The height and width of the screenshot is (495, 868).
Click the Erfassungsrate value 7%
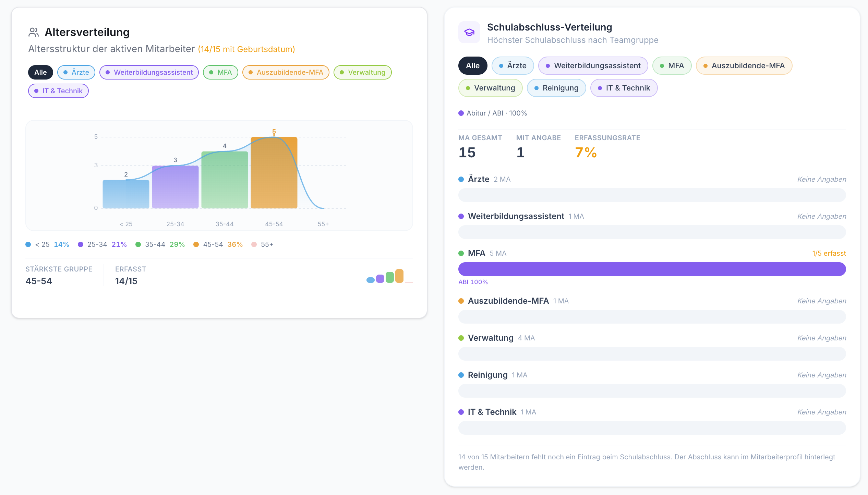click(x=586, y=153)
